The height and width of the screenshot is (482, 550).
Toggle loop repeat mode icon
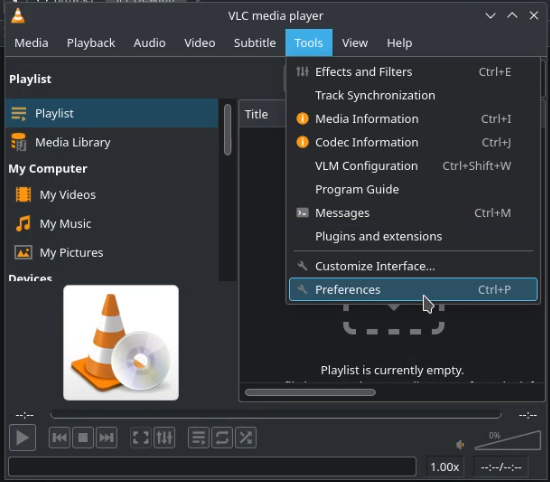point(222,437)
